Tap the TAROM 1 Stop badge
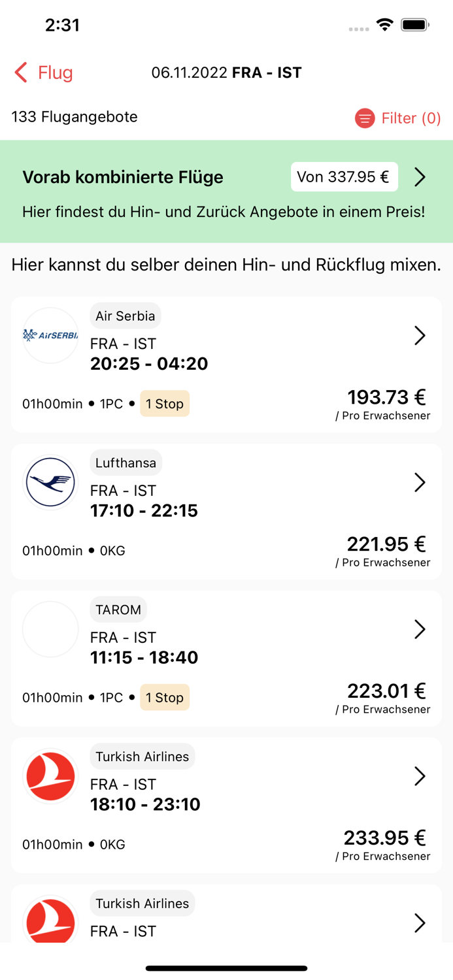This screenshot has height=980, width=453. pos(165,698)
